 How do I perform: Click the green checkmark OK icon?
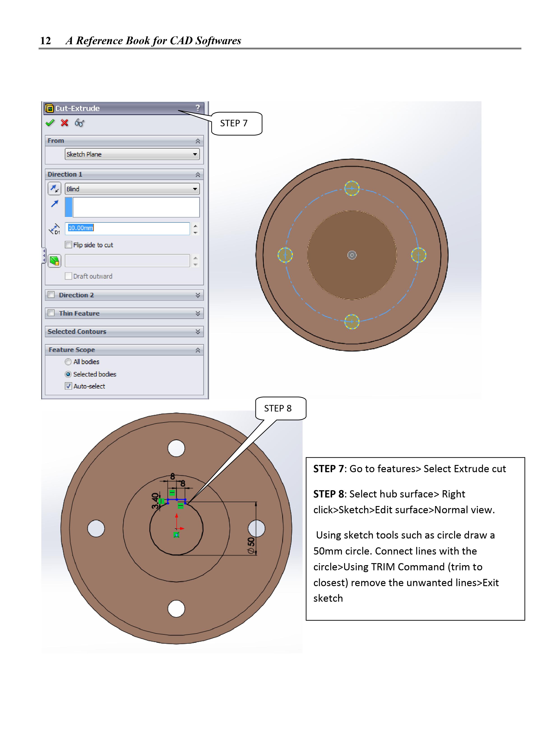pyautogui.click(x=50, y=123)
